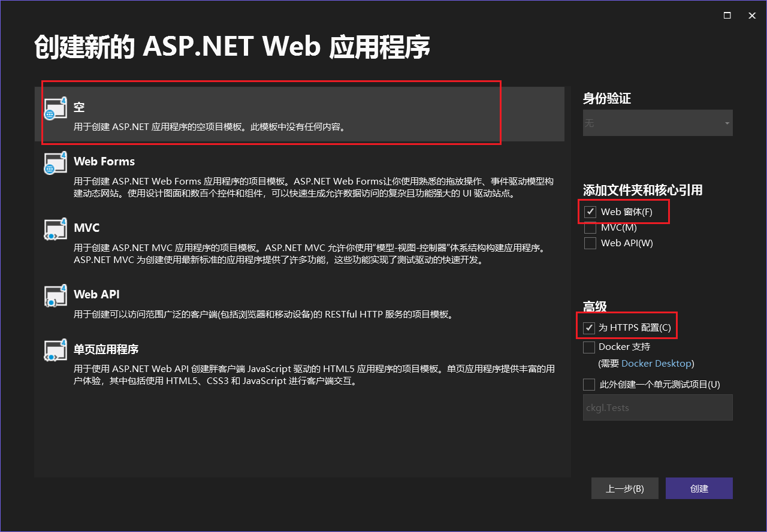This screenshot has width=767, height=532.
Task: Enable the Web API(W) checkbox
Action: 590,243
